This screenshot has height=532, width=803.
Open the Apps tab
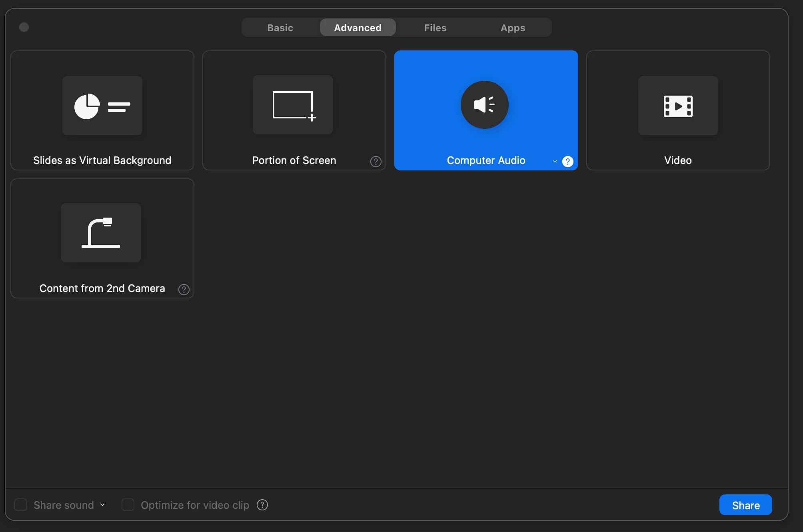click(x=513, y=28)
